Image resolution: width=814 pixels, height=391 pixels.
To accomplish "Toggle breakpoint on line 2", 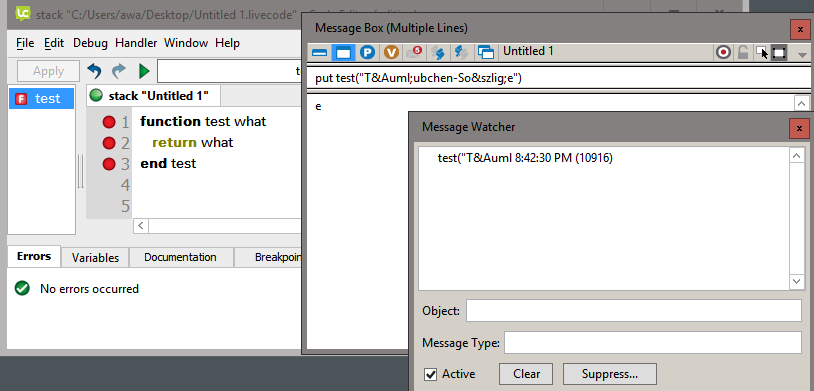I will (108, 143).
